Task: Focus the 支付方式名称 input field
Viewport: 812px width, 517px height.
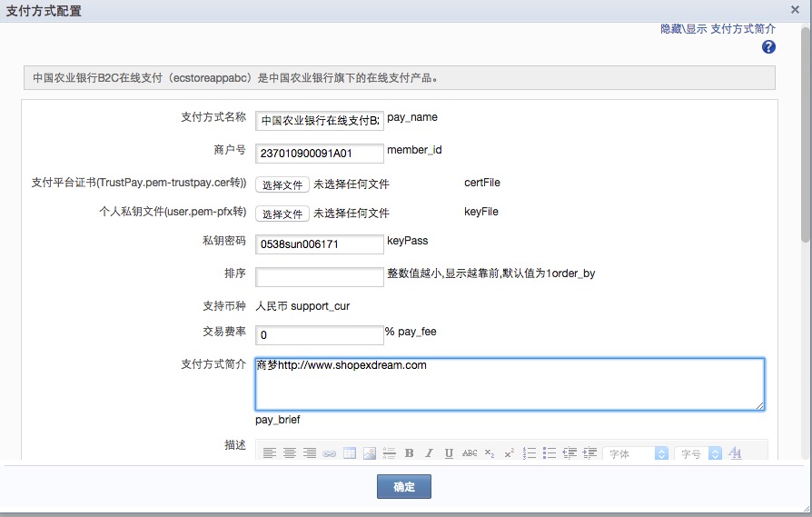Action: point(320,121)
